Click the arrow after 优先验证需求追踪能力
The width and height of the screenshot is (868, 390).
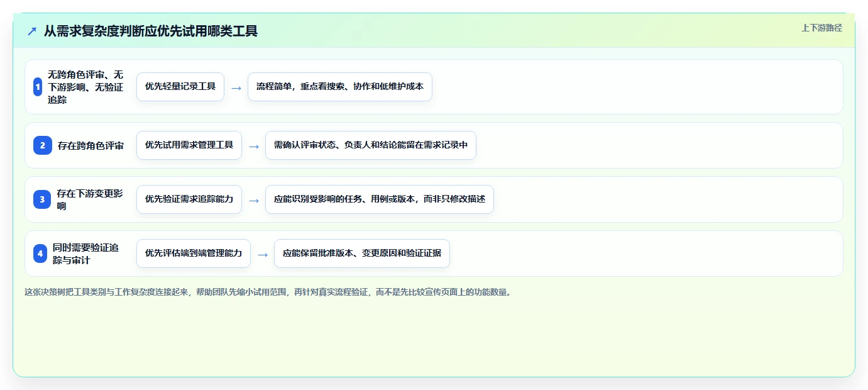[x=254, y=201]
